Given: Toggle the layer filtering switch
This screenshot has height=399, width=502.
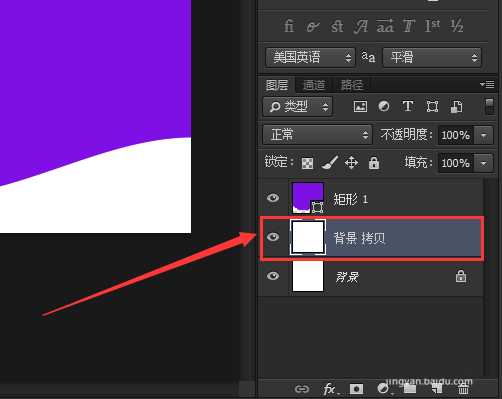Looking at the screenshot, I should pyautogui.click(x=489, y=107).
